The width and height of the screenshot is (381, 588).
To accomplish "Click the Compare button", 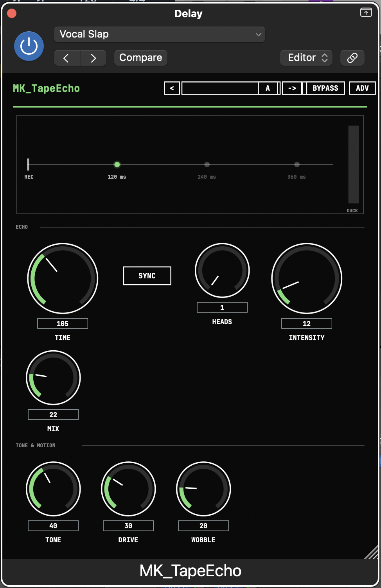I will 141,58.
